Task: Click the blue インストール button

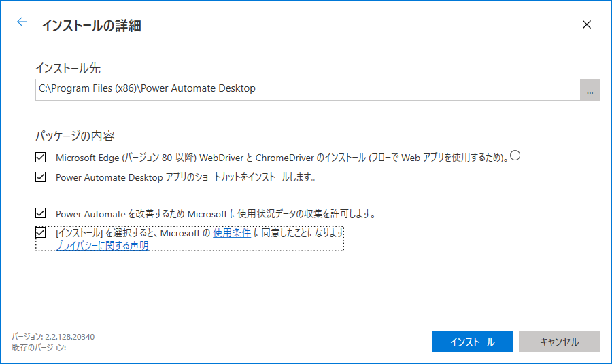Action: click(473, 342)
